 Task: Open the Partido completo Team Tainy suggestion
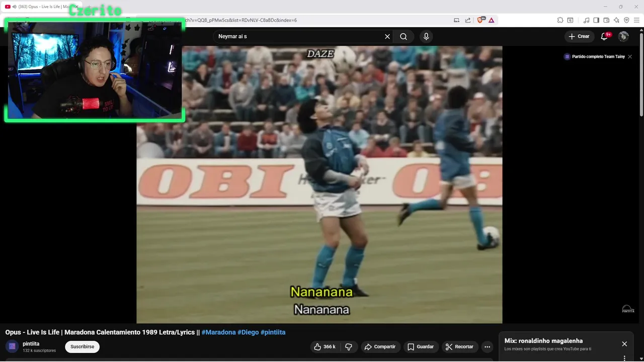coord(595,57)
